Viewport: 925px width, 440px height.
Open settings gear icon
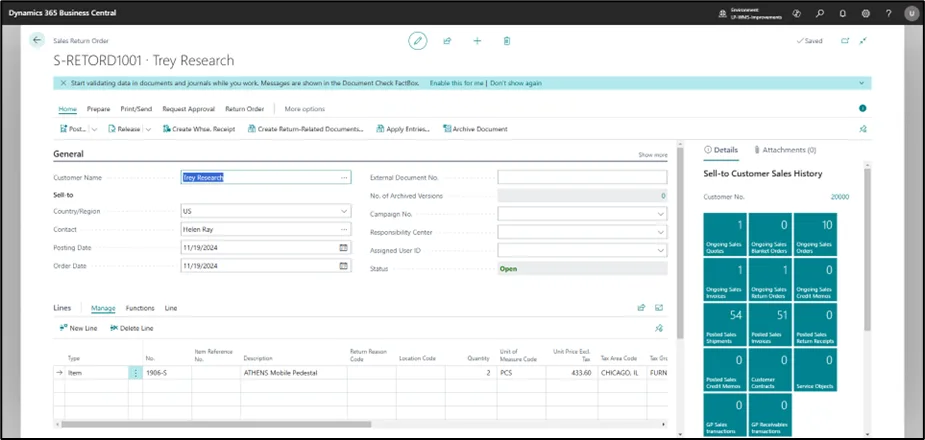[x=866, y=13]
